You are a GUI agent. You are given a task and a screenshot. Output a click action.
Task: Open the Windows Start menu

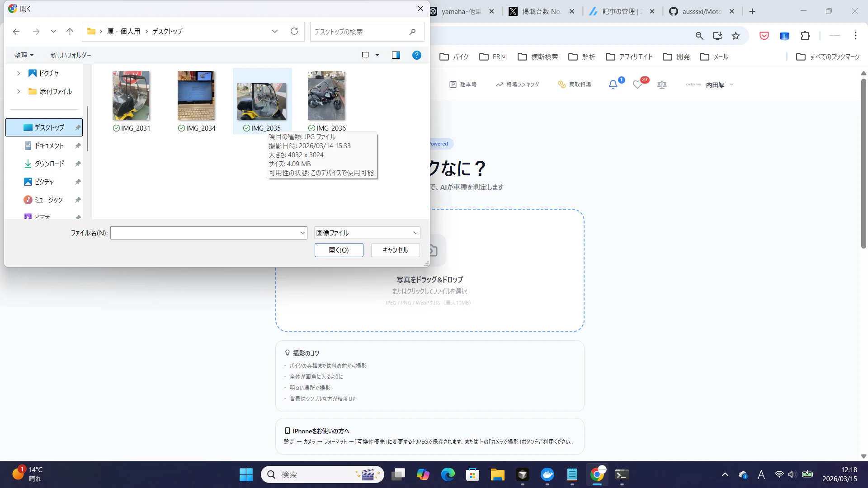click(246, 474)
